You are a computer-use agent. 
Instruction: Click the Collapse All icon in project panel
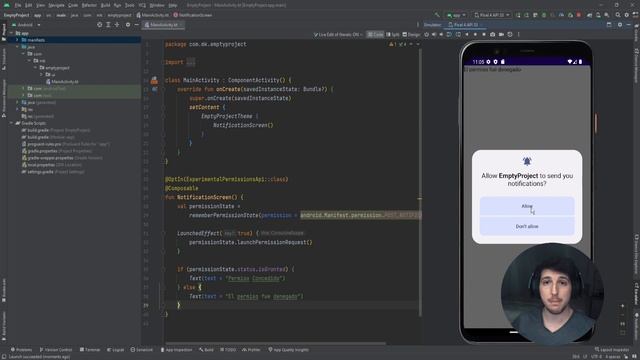(x=117, y=25)
